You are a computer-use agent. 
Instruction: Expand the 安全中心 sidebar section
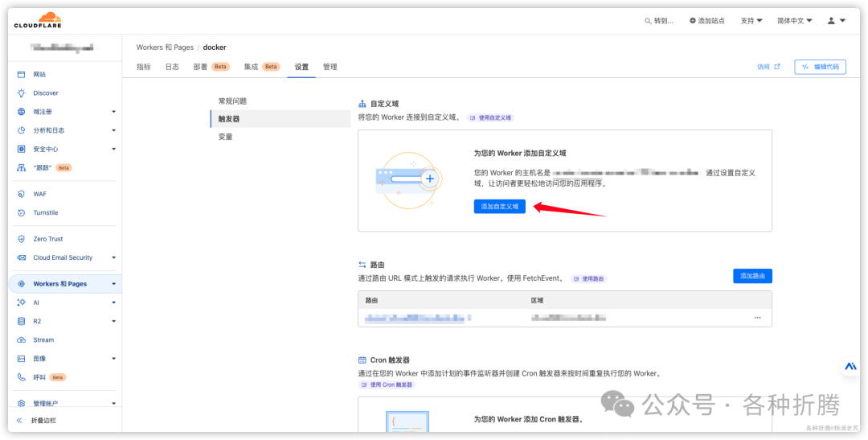pyautogui.click(x=113, y=149)
